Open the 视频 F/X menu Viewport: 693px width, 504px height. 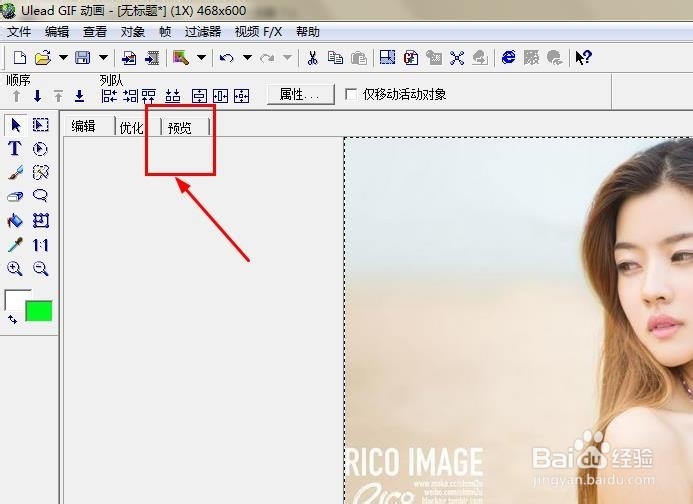coord(258,32)
